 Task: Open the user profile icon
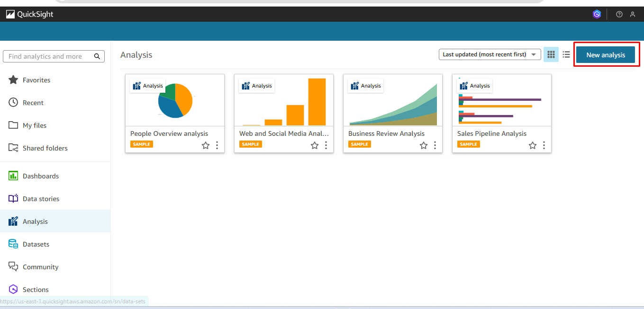click(x=632, y=14)
